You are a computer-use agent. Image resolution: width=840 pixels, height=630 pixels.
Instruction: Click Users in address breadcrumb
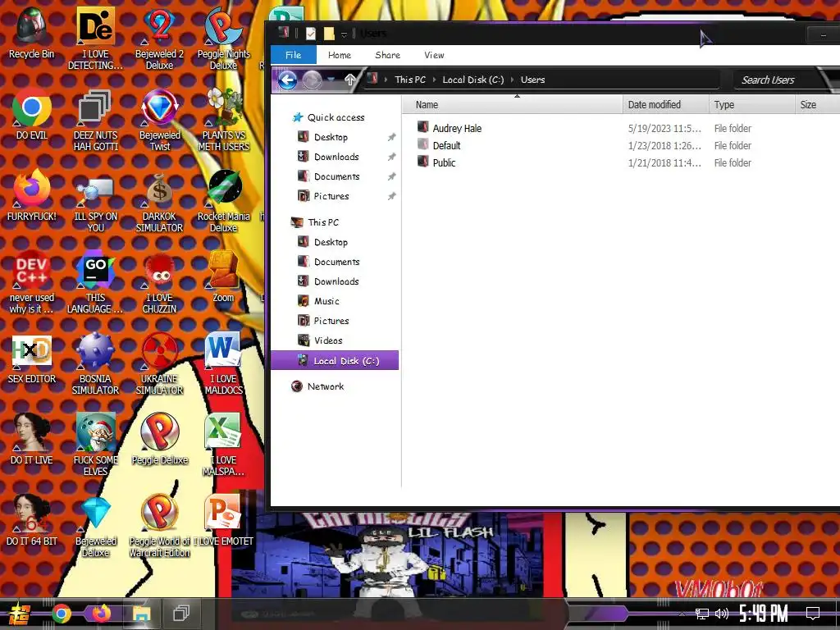click(532, 80)
